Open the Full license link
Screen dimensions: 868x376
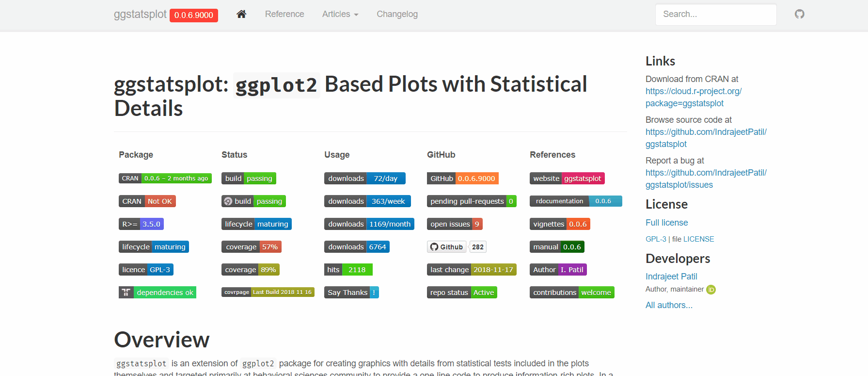click(666, 223)
